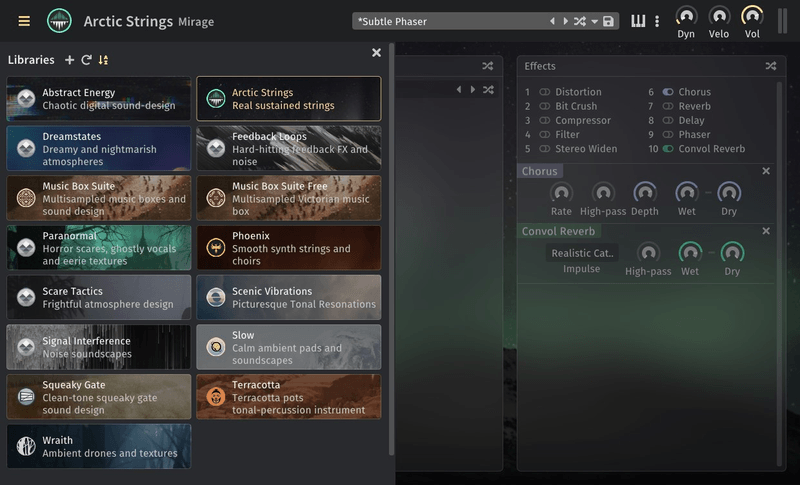This screenshot has height=485, width=800.
Task: Select the Dreamstates library
Action: (98, 148)
